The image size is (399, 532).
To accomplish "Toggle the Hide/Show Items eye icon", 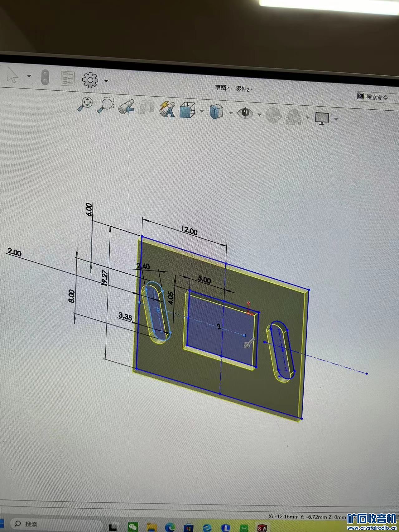I will pyautogui.click(x=245, y=113).
